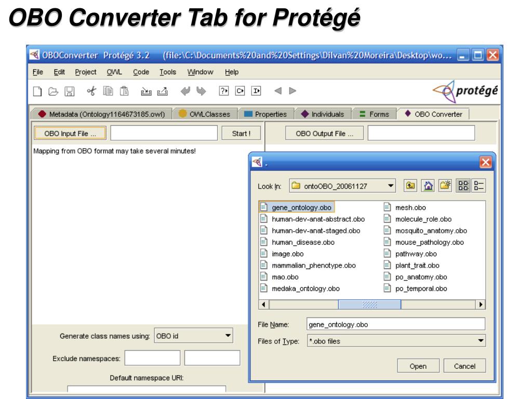Click the File Name text field

tap(395, 324)
